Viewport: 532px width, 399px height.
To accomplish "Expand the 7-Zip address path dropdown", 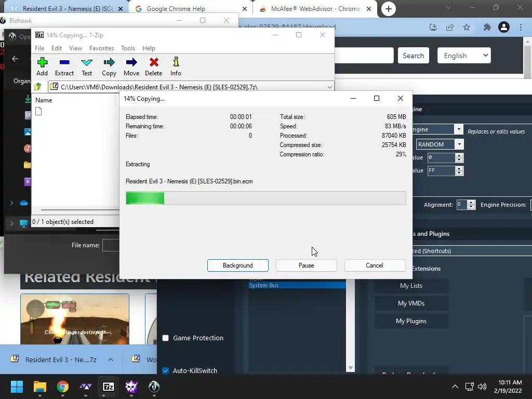I will (329, 87).
